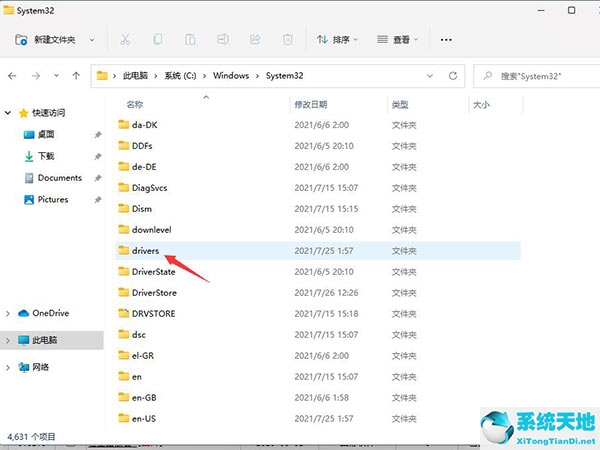This screenshot has height=450, width=600.
Task: Expand the OneDrive tree node
Action: (8, 313)
